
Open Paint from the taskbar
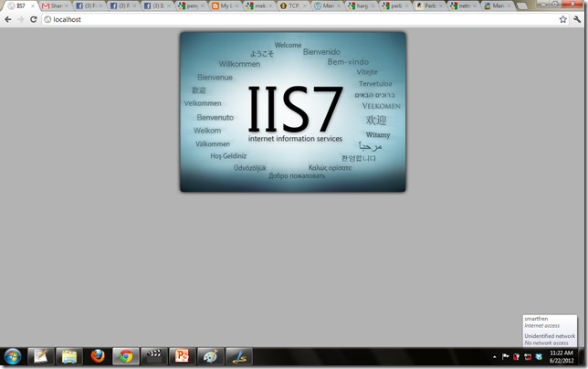click(x=210, y=356)
